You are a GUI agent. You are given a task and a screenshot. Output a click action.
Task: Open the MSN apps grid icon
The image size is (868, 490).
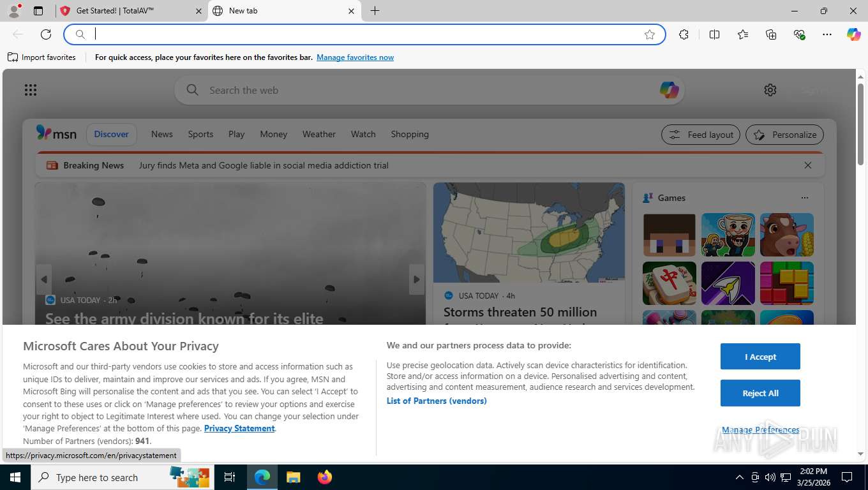tap(31, 90)
